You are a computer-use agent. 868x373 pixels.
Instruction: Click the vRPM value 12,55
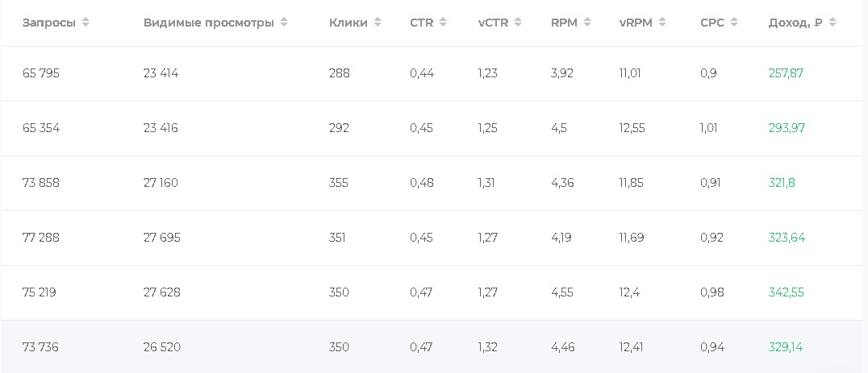pyautogui.click(x=632, y=128)
